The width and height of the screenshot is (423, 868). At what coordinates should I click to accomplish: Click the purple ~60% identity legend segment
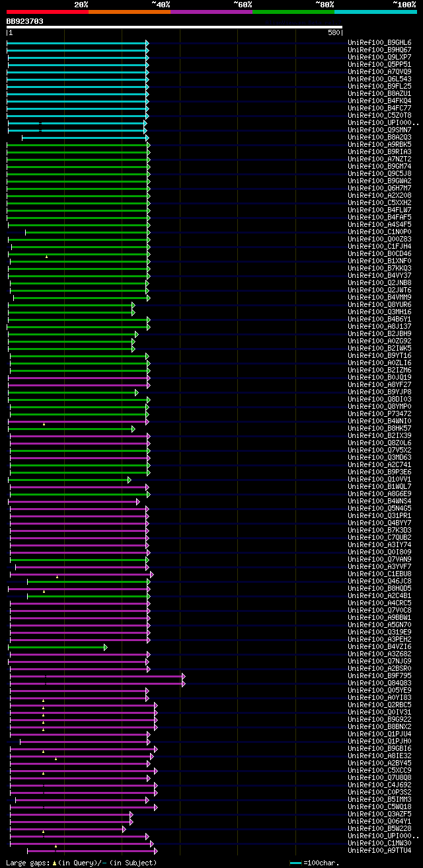211,11
